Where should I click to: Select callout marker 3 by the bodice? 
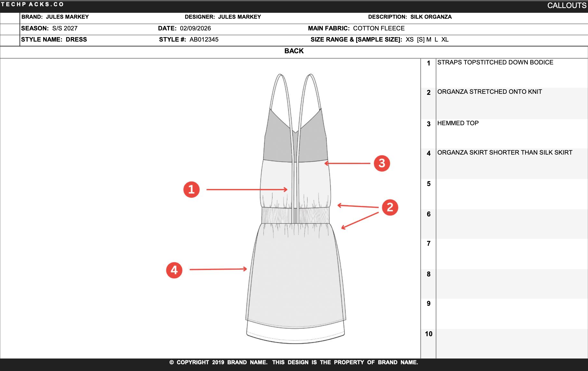(382, 163)
